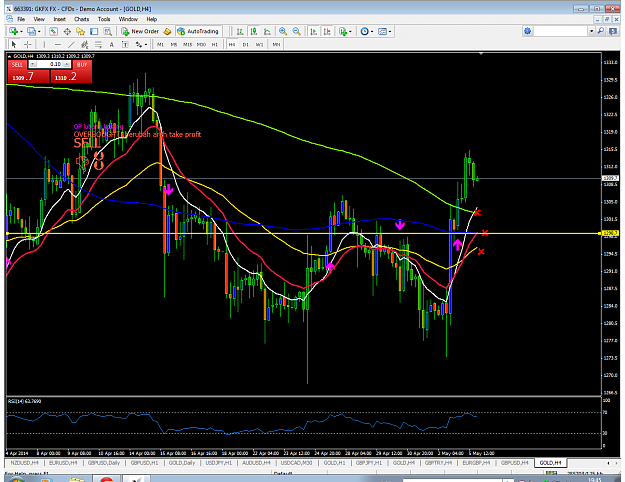Open the Indicators list icon

pyautogui.click(x=343, y=31)
